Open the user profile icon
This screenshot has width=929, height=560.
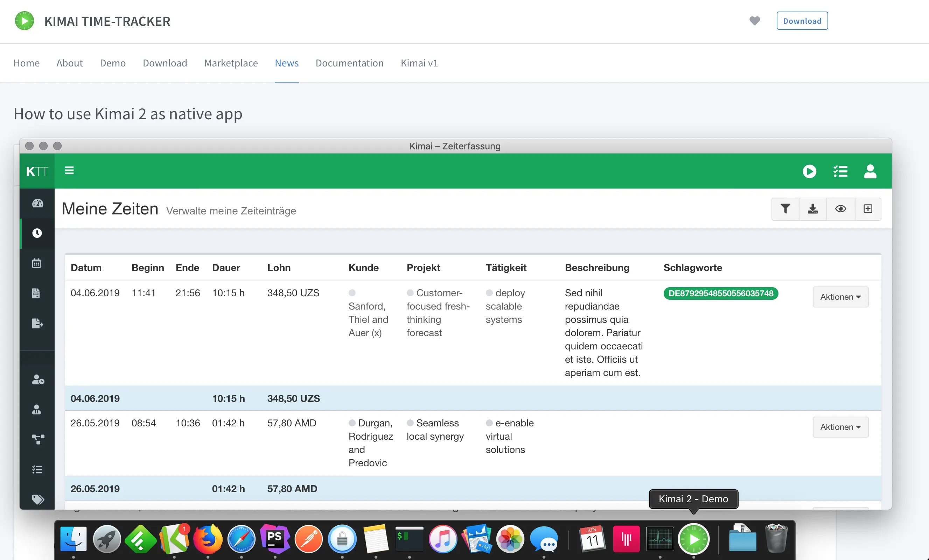pyautogui.click(x=870, y=171)
